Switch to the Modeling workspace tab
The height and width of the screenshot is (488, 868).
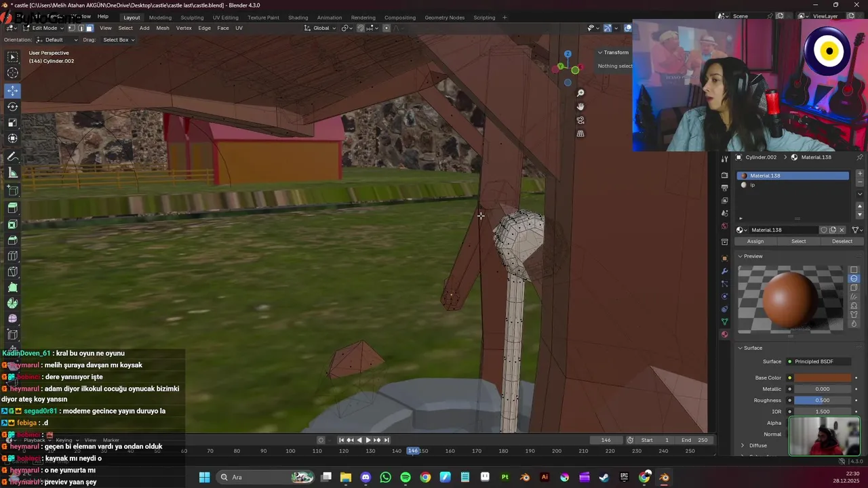[x=160, y=18]
